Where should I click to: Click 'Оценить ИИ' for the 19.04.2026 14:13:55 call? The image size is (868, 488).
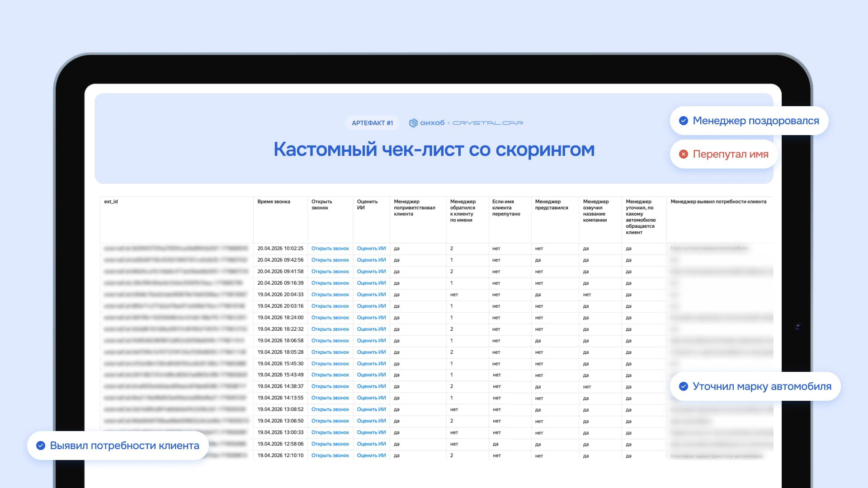pyautogui.click(x=371, y=398)
